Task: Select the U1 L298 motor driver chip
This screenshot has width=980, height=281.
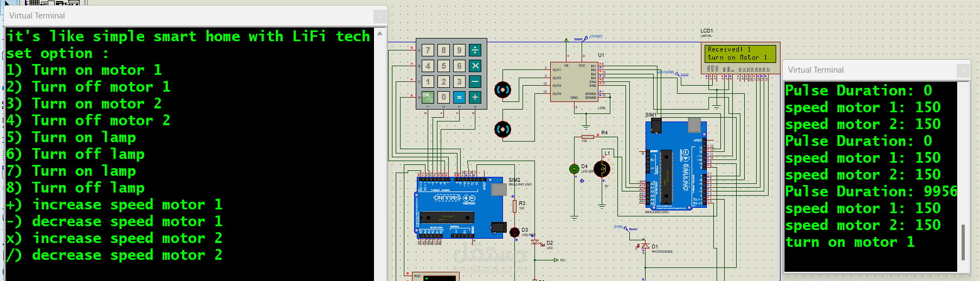Action: point(574,81)
